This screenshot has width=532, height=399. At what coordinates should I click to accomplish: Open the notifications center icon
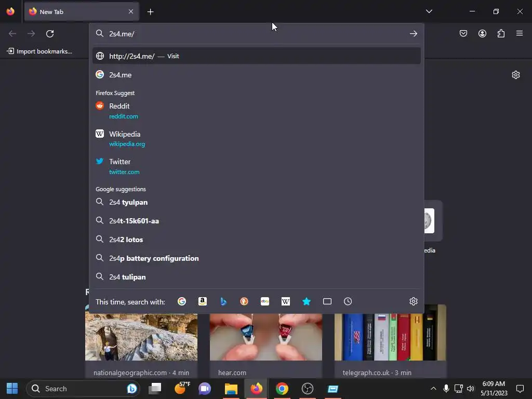click(x=520, y=389)
